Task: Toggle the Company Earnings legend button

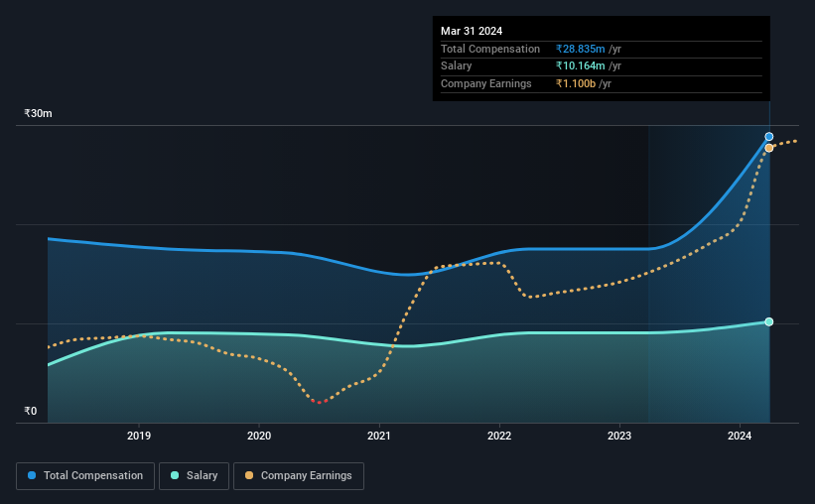Action: coord(299,476)
